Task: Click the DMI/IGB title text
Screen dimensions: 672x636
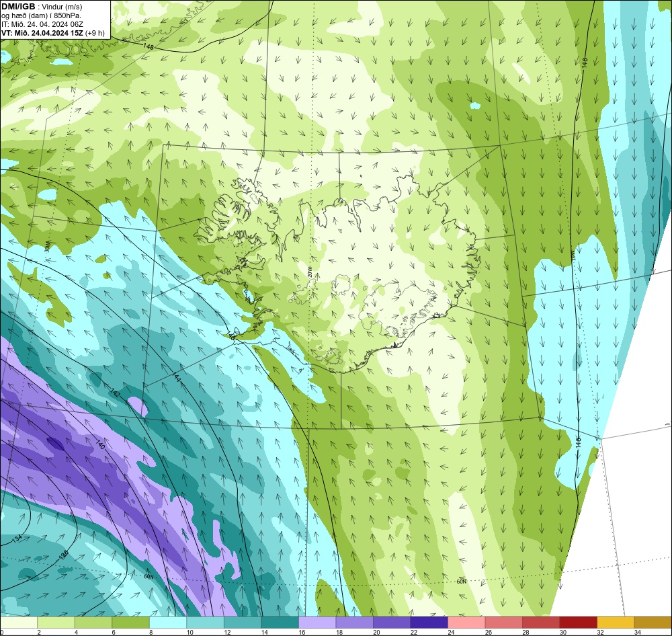Action: (18, 7)
